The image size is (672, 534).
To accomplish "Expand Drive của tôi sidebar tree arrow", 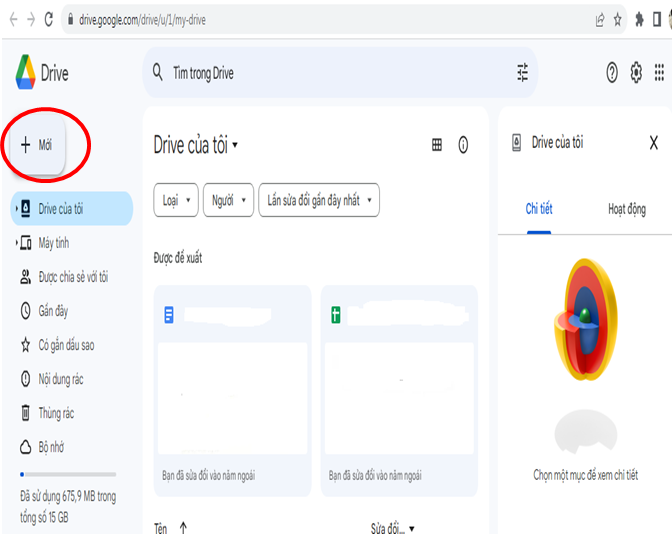I will [x=16, y=209].
